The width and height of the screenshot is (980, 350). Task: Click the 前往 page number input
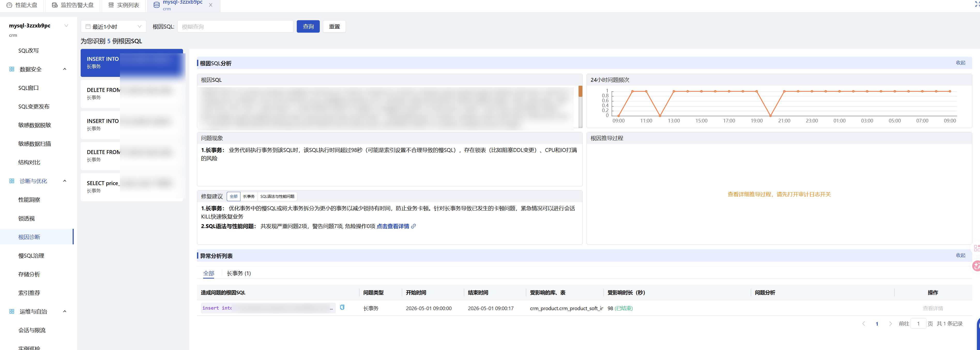[x=918, y=324]
